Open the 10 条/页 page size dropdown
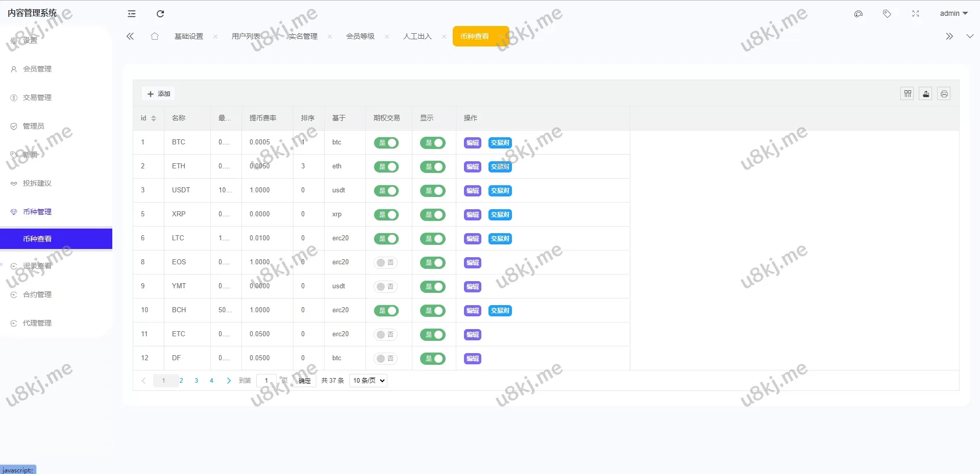 (368, 381)
